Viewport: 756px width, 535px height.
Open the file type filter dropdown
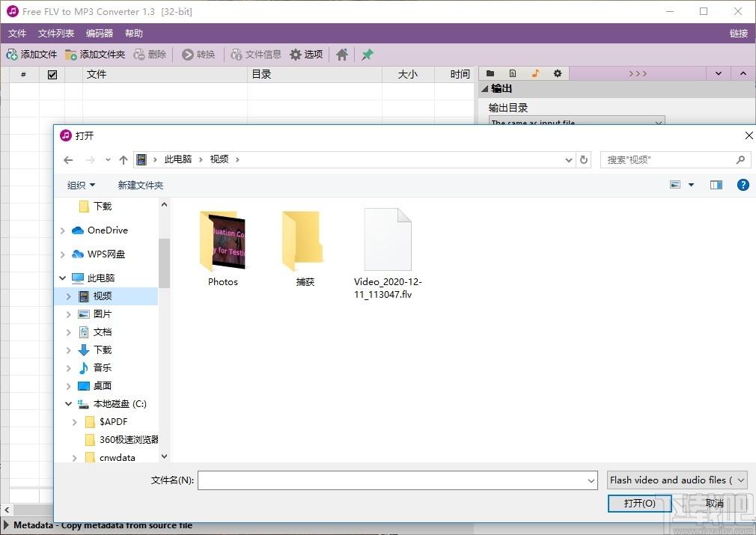[x=677, y=480]
